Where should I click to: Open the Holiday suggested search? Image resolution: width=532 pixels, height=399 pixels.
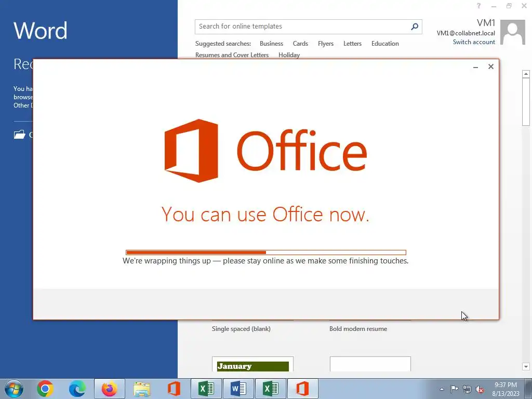(289, 55)
